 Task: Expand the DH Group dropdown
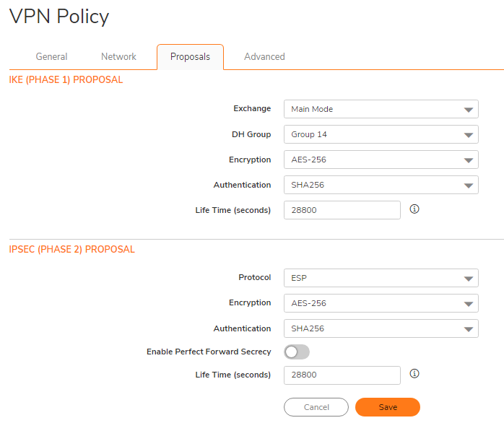[x=381, y=134]
